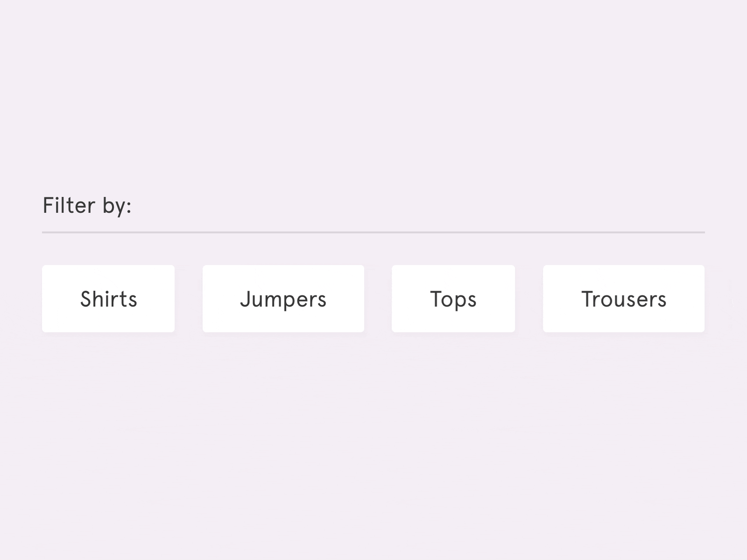This screenshot has width=747, height=560.
Task: Click the third filter card labeled Tops
Action: coord(453,298)
